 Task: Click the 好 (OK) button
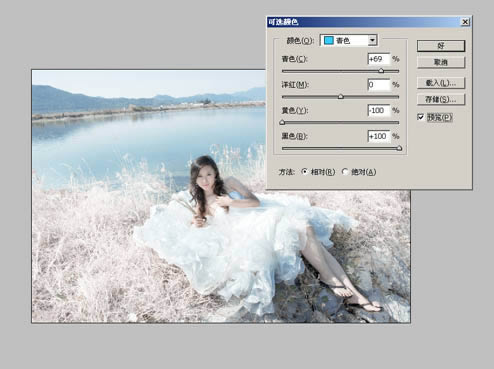coord(441,46)
